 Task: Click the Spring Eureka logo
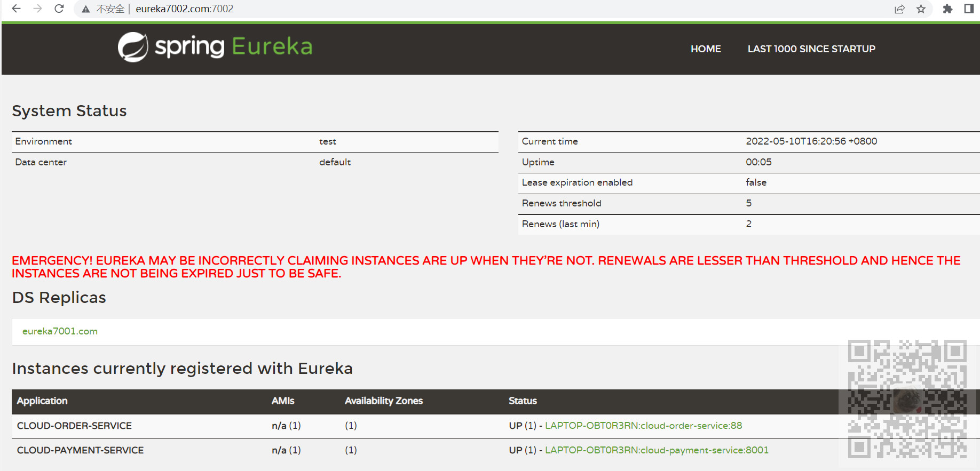(x=215, y=47)
